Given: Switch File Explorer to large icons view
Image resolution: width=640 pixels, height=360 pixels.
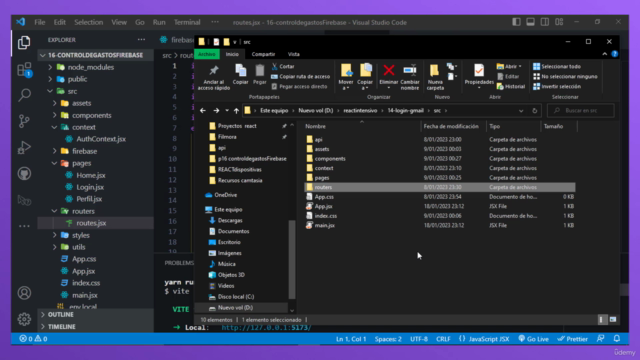Looking at the screenshot, I should (x=613, y=320).
